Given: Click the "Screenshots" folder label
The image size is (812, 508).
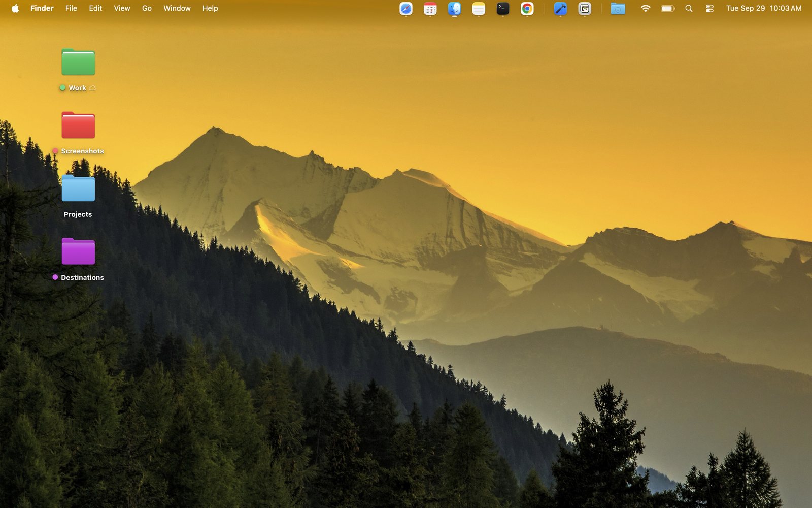Looking at the screenshot, I should [x=82, y=151].
